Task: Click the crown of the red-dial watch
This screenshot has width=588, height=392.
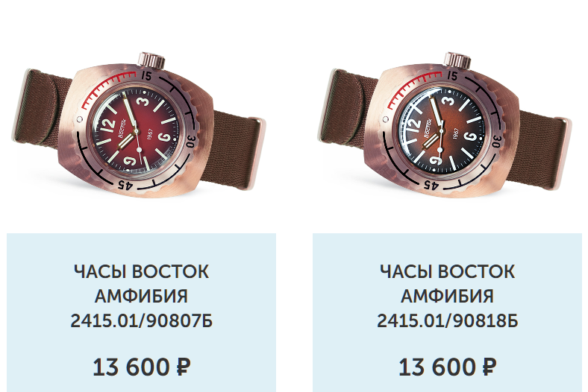Action: point(151,60)
